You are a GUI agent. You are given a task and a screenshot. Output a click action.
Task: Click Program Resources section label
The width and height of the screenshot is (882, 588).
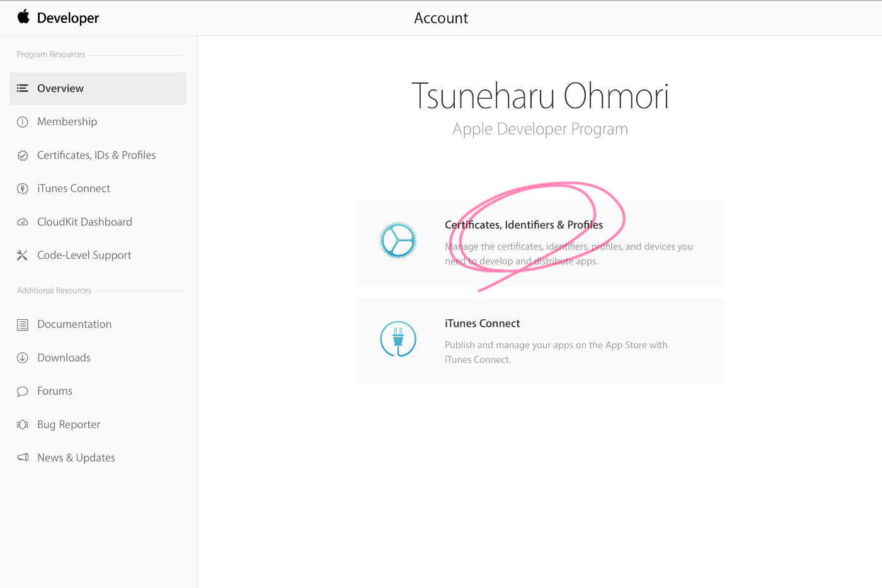pyautogui.click(x=50, y=55)
